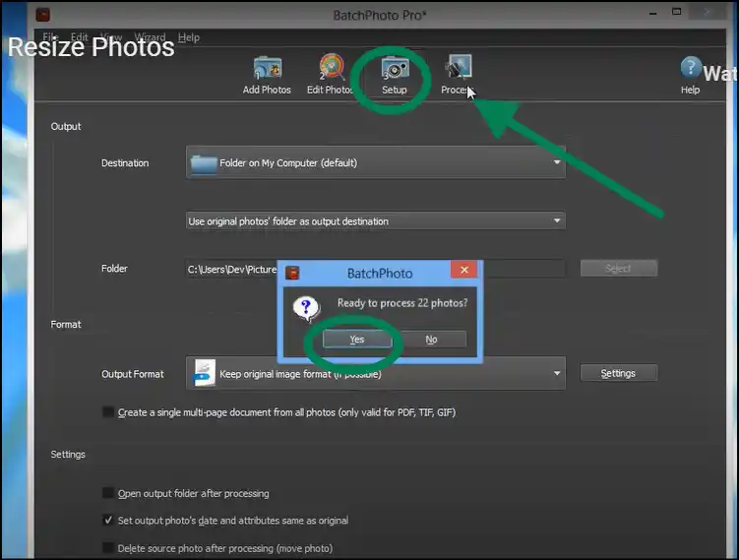Click the 'Output Format' label

click(x=133, y=374)
